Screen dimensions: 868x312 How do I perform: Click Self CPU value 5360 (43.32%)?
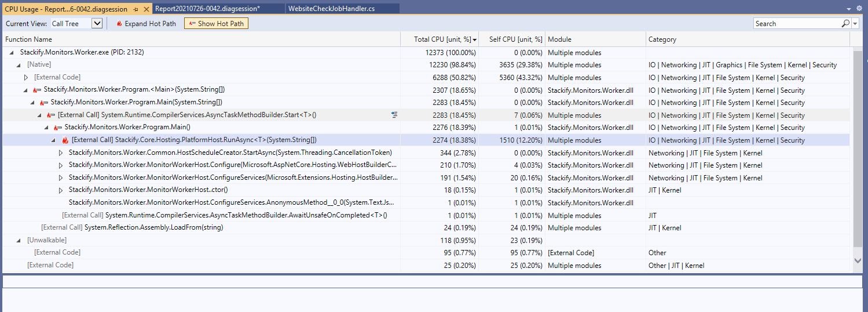pyautogui.click(x=520, y=78)
